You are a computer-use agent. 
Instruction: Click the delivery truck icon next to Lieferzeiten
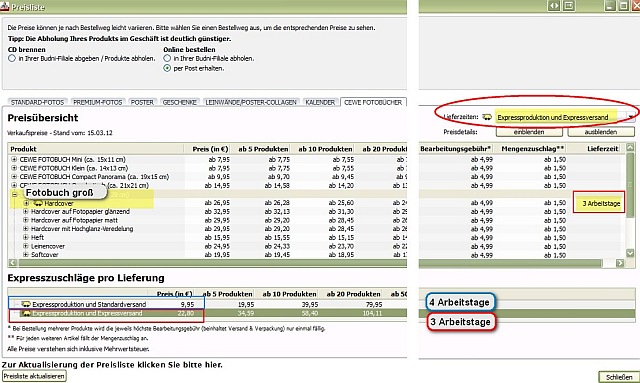487,117
